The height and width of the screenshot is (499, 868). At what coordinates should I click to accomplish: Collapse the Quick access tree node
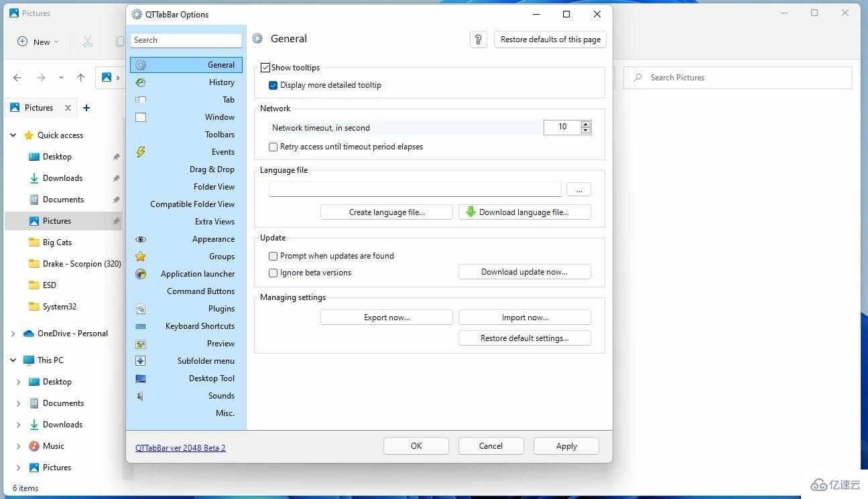[13, 135]
